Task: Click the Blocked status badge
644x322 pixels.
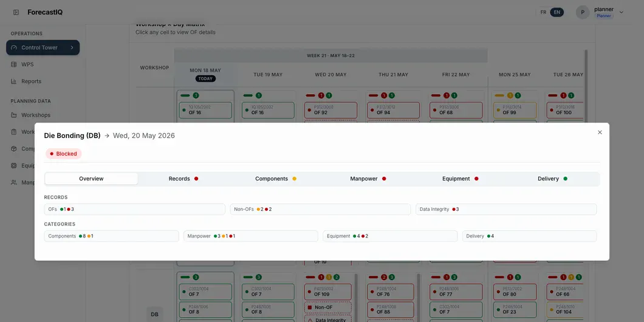Action: click(64, 154)
